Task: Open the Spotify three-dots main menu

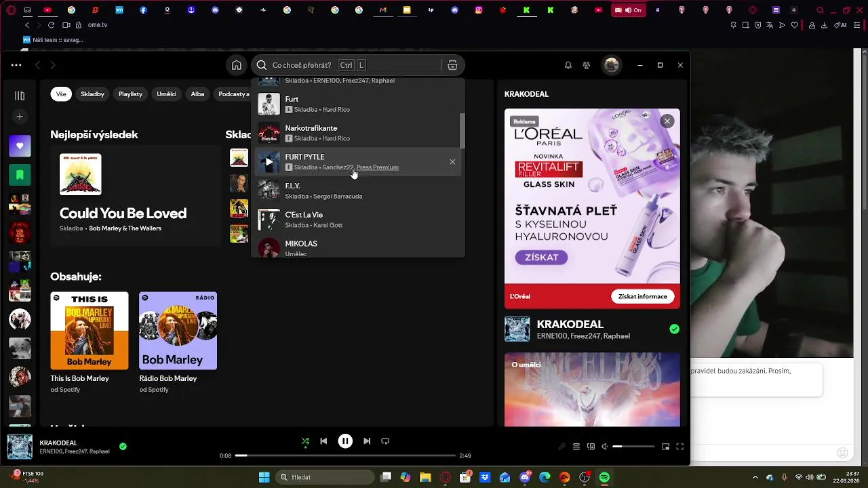Action: (16, 65)
